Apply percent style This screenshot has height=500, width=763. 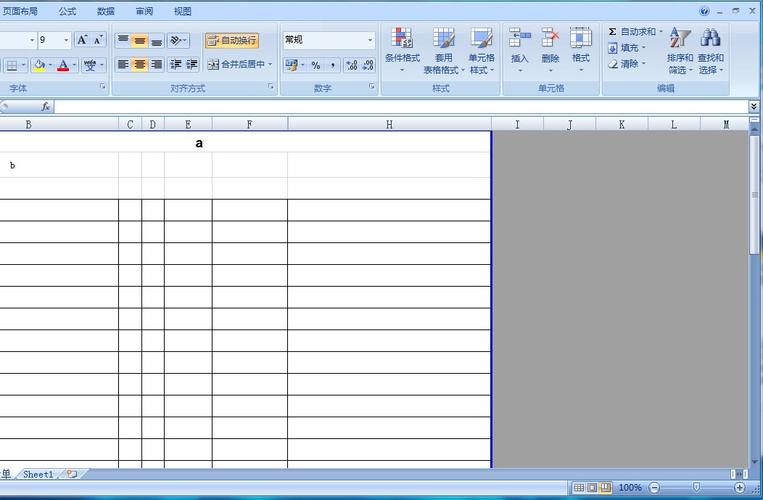[316, 65]
